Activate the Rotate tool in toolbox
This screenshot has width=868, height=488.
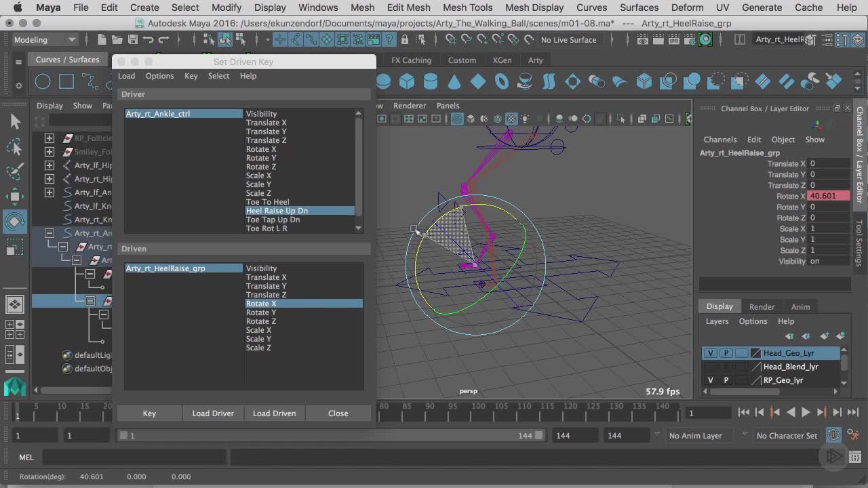coord(15,222)
